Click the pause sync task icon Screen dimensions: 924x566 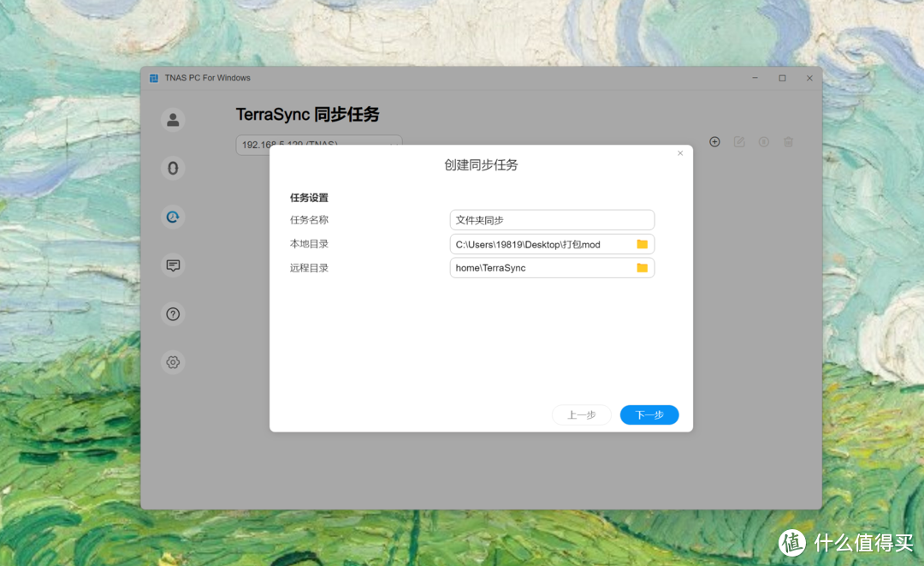coord(763,141)
